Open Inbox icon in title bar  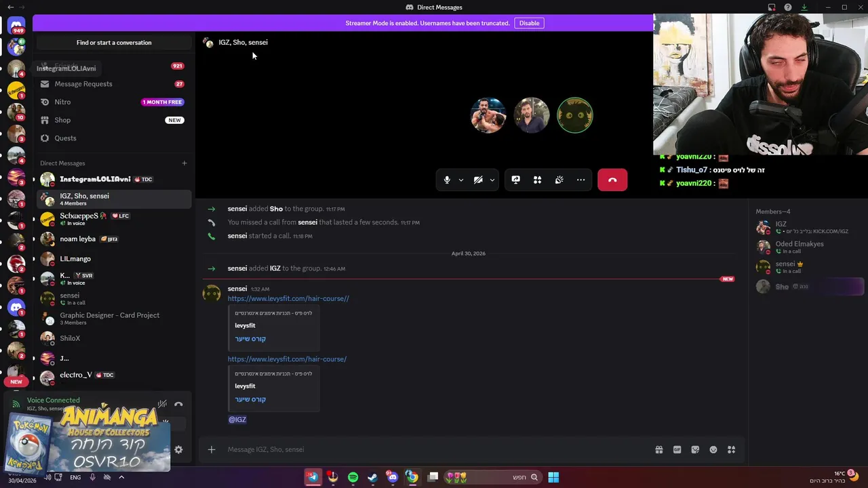(x=772, y=7)
